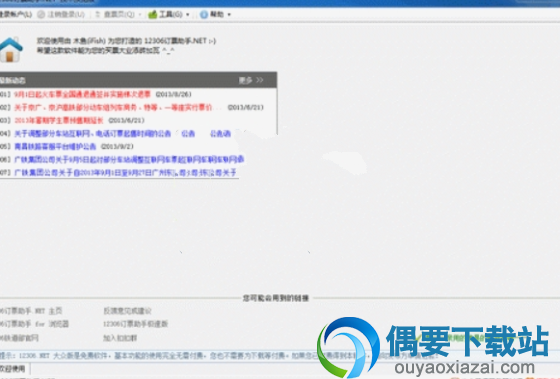Screen dimensions: 560x379
Task: Click the green 工具 toolbar icon
Action: click(x=152, y=15)
